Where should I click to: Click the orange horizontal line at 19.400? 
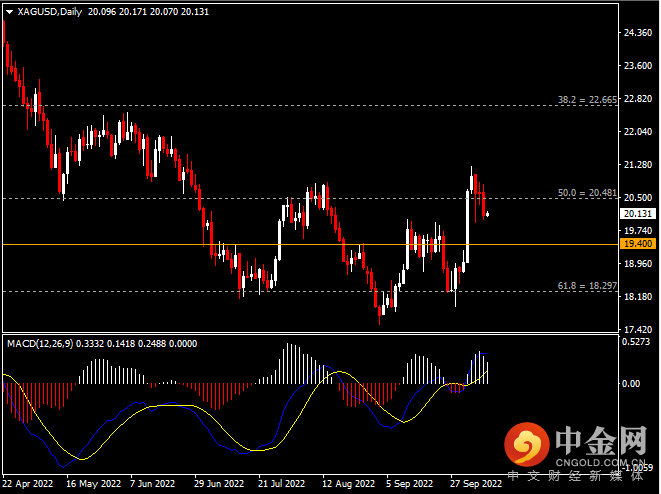click(x=311, y=244)
